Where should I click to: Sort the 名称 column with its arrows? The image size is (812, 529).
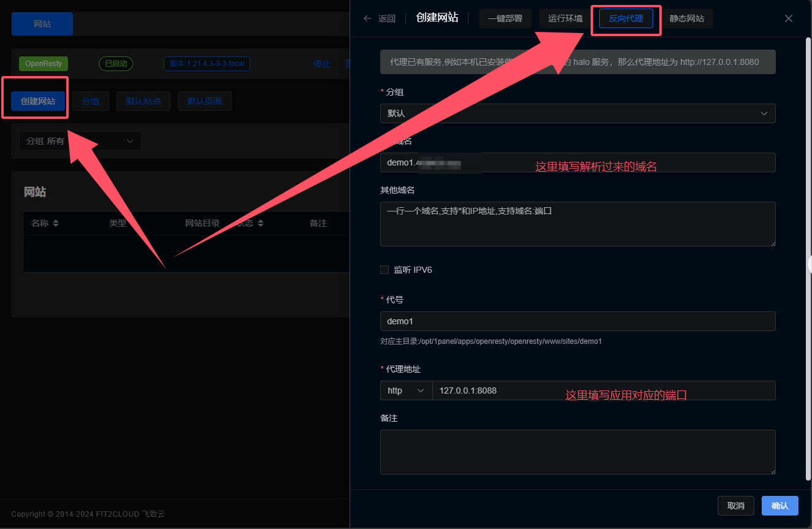56,224
